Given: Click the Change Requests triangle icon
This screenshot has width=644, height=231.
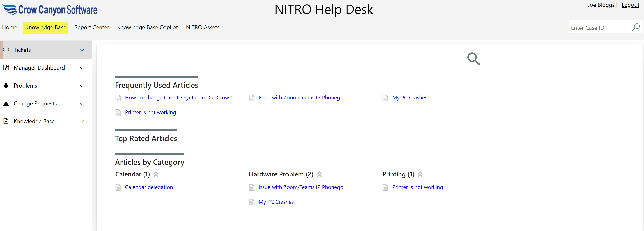Looking at the screenshot, I should 6,103.
